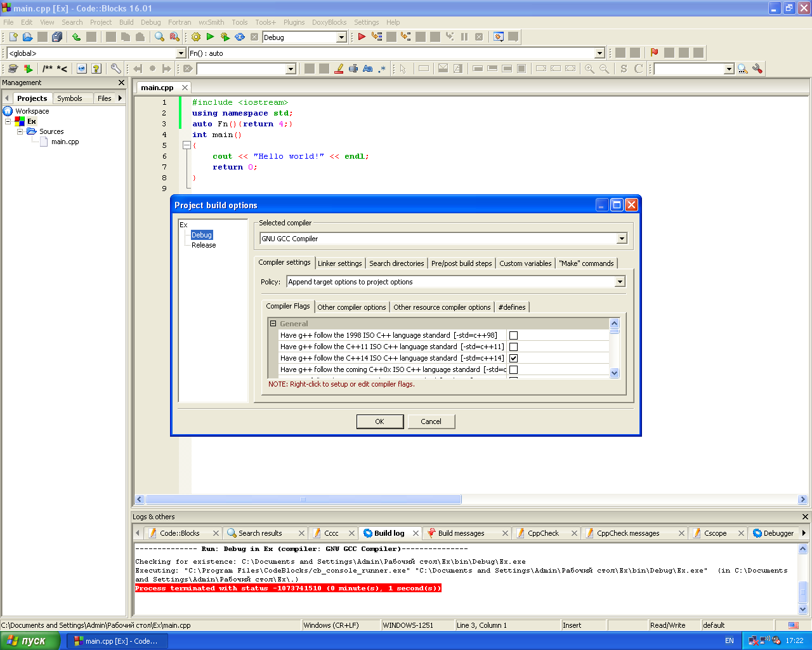This screenshot has height=650, width=812.
Task: Click the green Run icon
Action: point(210,37)
